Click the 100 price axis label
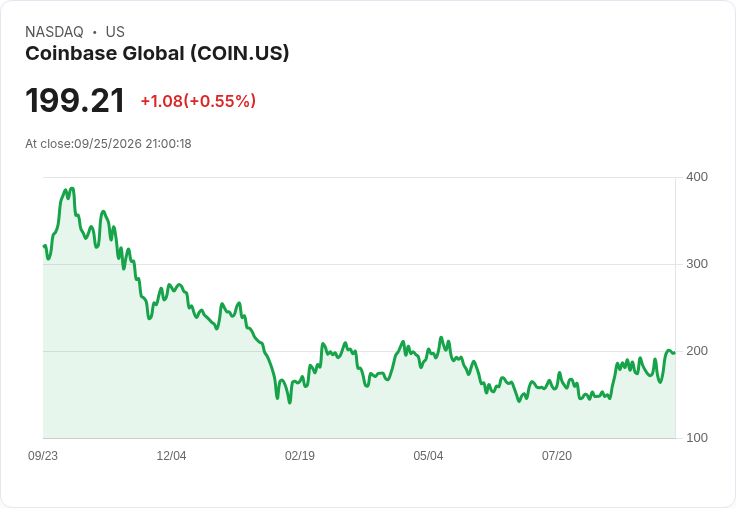The width and height of the screenshot is (736, 508). point(697,438)
